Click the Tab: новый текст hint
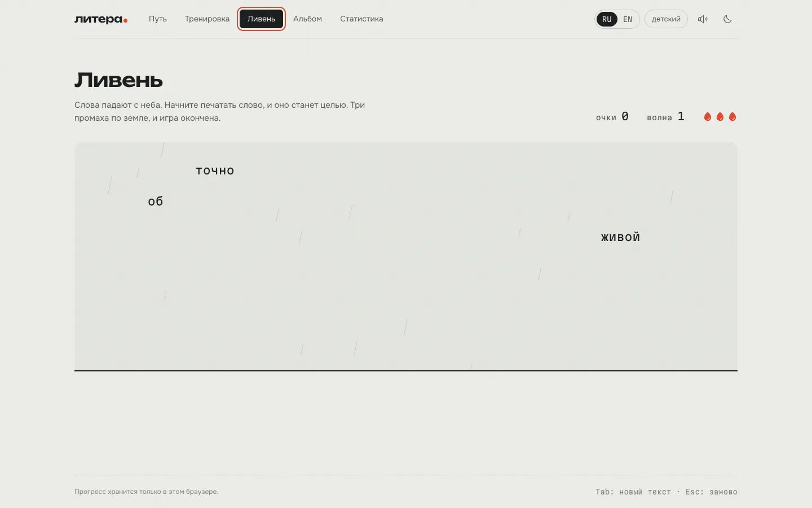Viewport: 812px width, 508px height. [x=633, y=492]
